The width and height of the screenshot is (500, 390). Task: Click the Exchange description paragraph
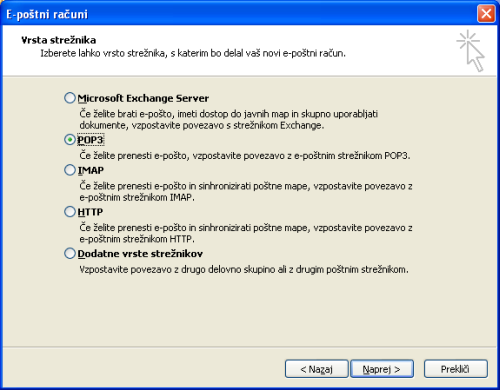(229, 120)
